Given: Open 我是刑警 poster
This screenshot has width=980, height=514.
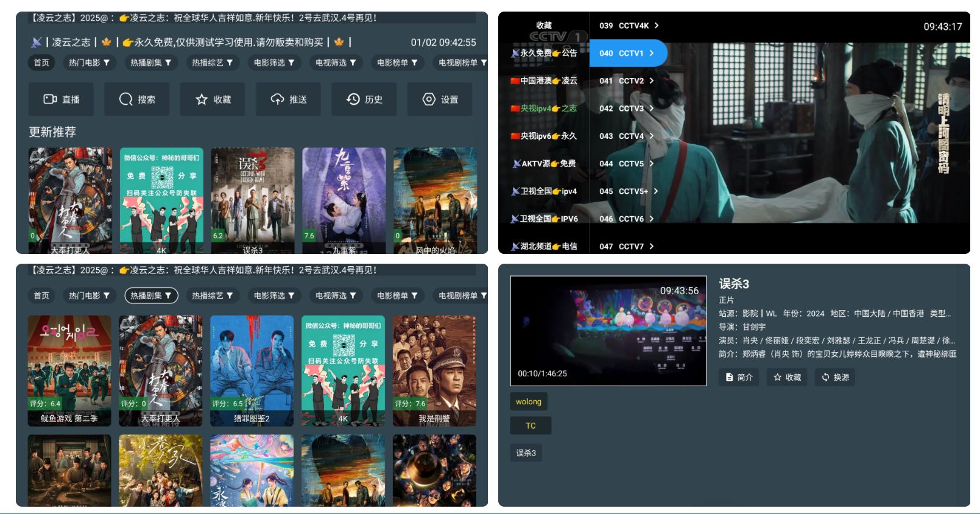Looking at the screenshot, I should pyautogui.click(x=434, y=370).
